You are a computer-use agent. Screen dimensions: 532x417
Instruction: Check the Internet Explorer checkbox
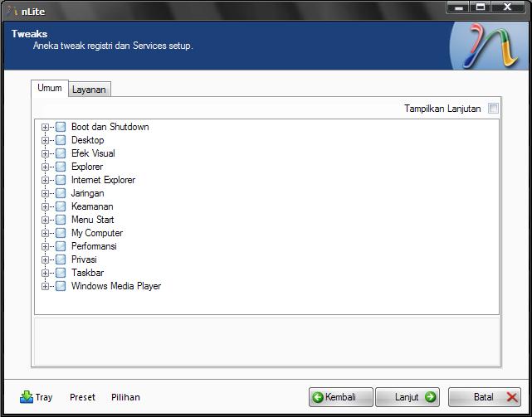pos(61,180)
